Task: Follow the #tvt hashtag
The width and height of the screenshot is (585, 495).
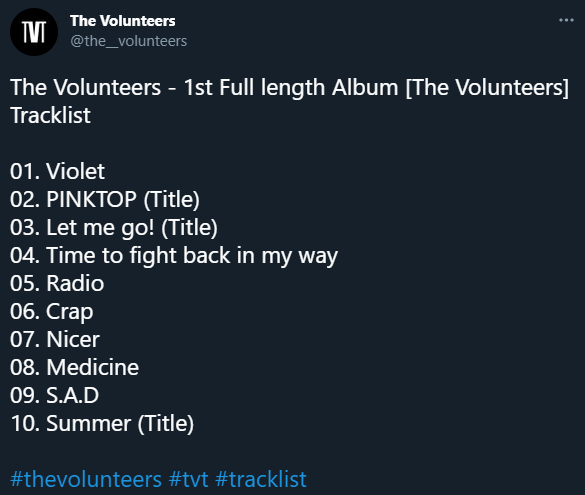Action: coord(188,479)
